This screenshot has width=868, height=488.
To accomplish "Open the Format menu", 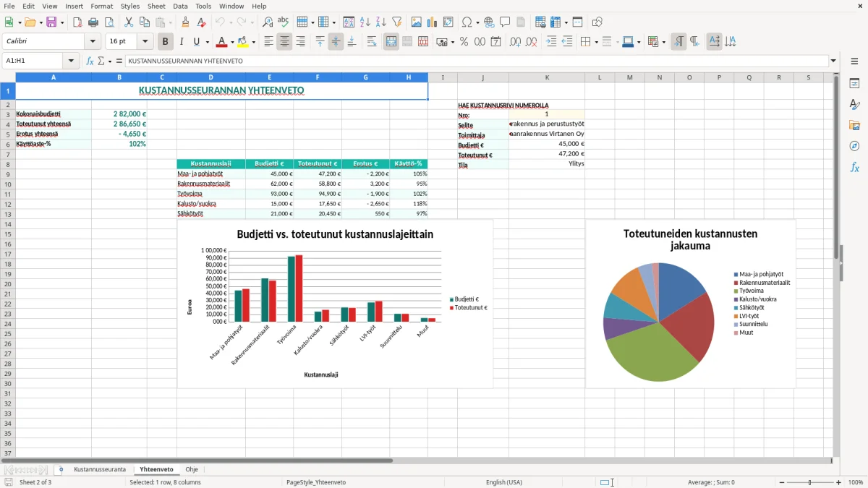I will point(101,6).
